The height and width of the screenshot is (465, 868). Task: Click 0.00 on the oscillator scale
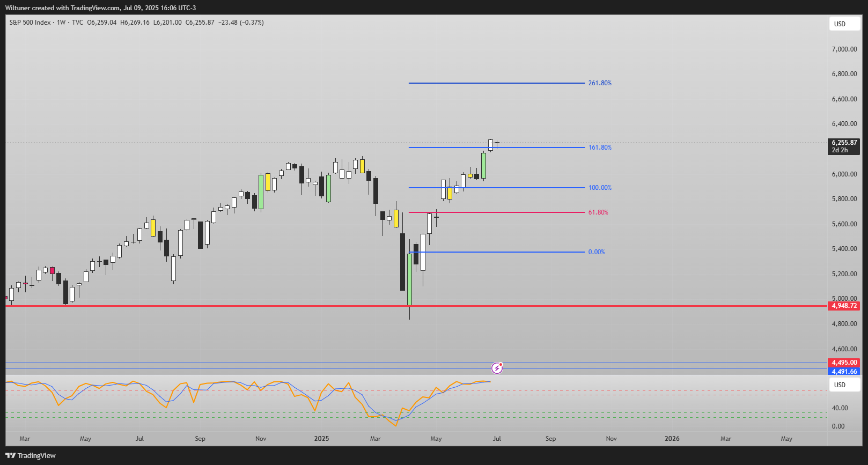(x=838, y=426)
